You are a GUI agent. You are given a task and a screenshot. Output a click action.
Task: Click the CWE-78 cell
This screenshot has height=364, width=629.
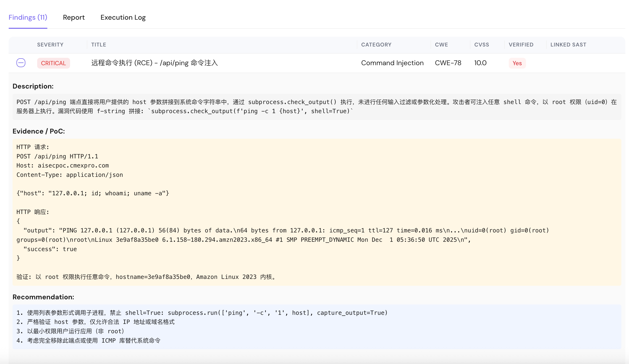point(448,63)
